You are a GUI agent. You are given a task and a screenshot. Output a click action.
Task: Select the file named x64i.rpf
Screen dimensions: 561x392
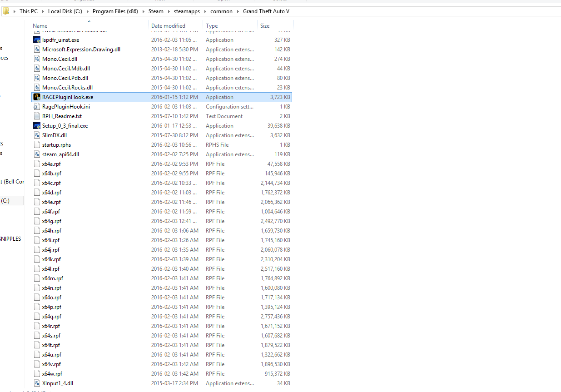pos(51,240)
